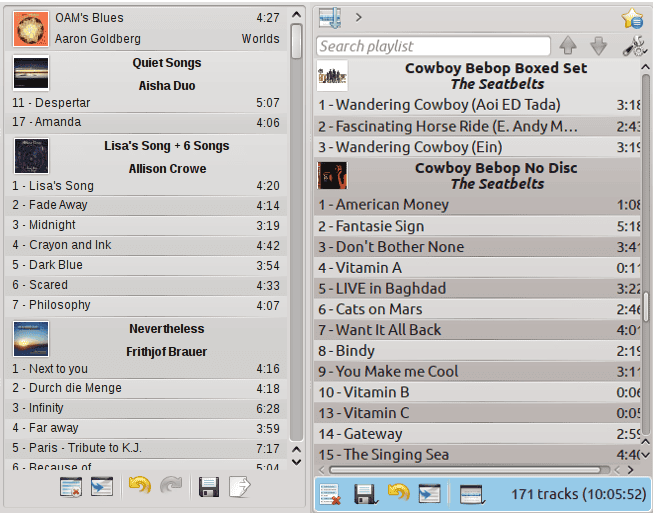Select track 3 - Don't Bother None

pyautogui.click(x=477, y=247)
